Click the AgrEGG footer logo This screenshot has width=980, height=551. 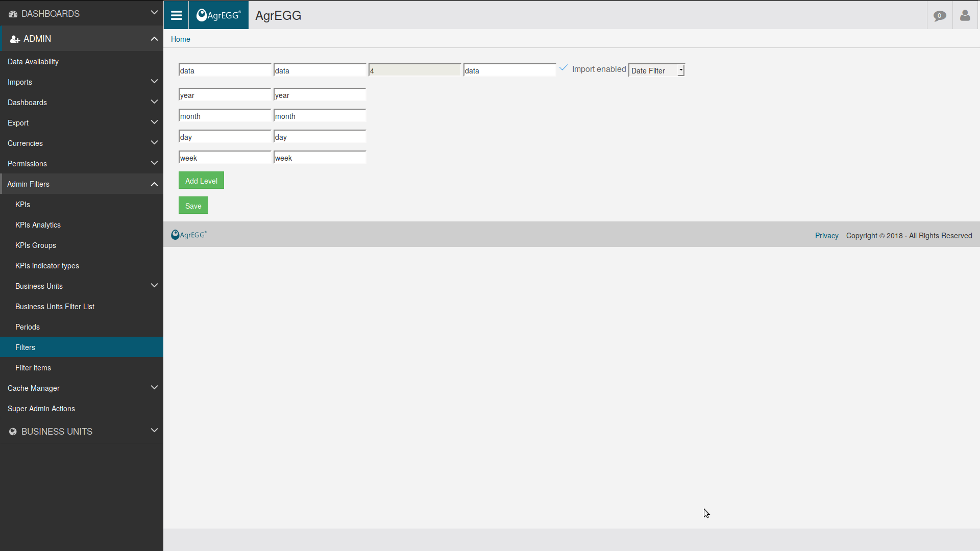tap(189, 235)
